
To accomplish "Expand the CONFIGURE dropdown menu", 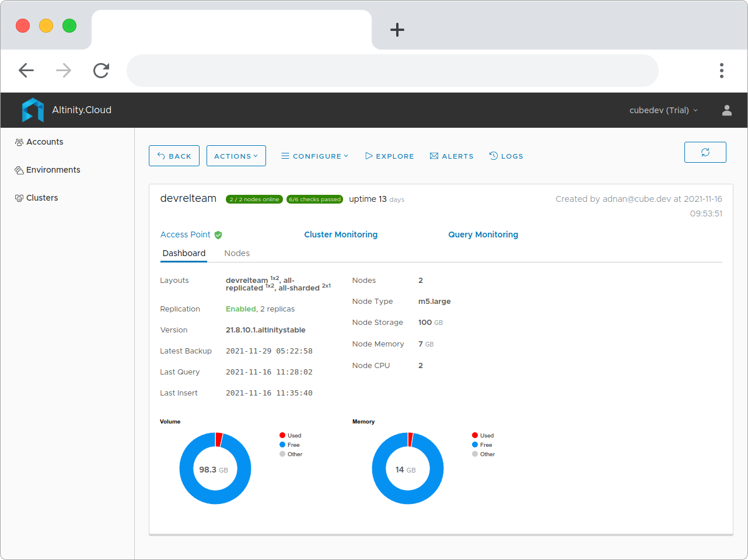I will click(x=314, y=156).
